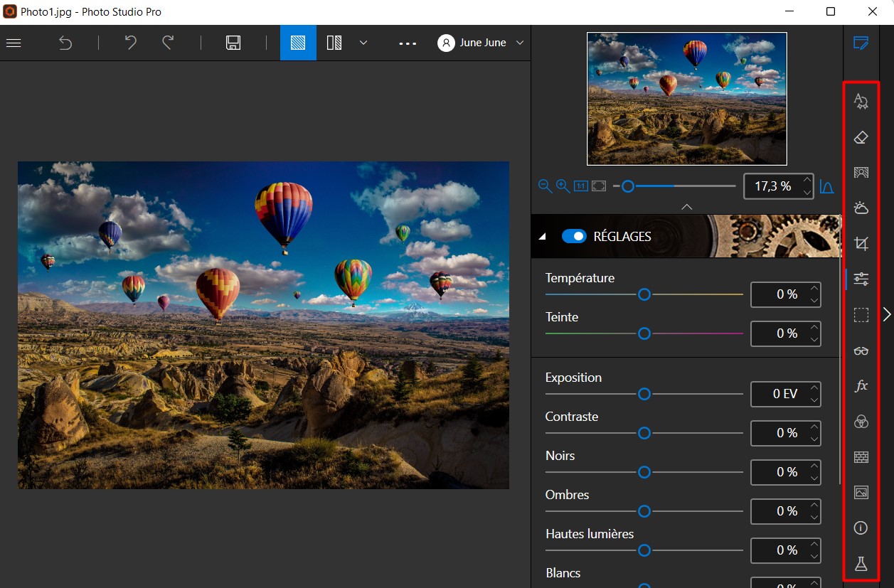Open the picture frame tool

pos(861,492)
